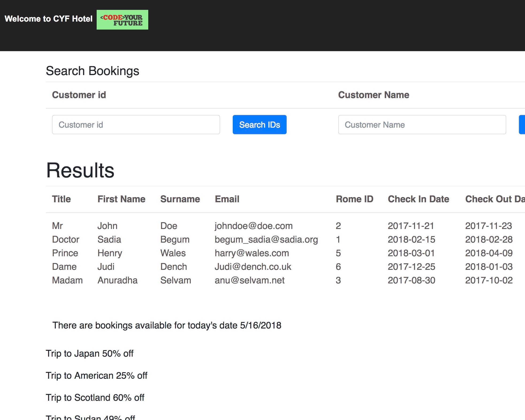525x420 pixels.
Task: Click surname Dench in results table
Action: tap(173, 267)
